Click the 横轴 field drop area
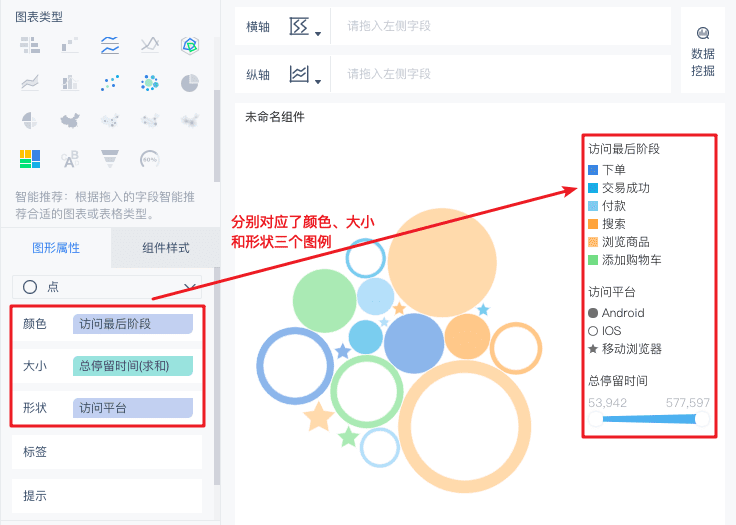Screen dimensions: 736x525 501,26
